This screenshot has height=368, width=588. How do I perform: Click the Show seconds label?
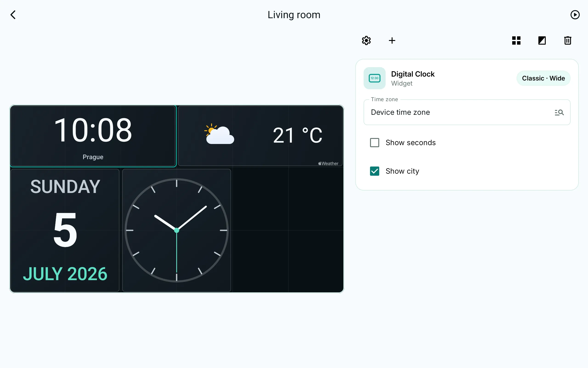[x=411, y=143]
